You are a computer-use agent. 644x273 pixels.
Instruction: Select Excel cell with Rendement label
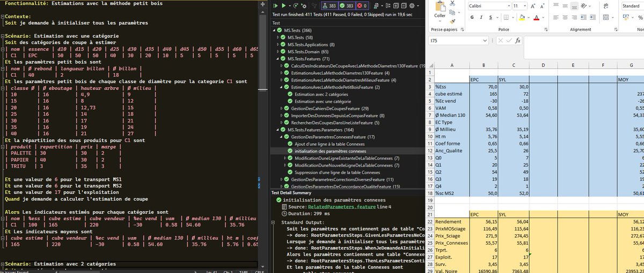click(x=451, y=221)
